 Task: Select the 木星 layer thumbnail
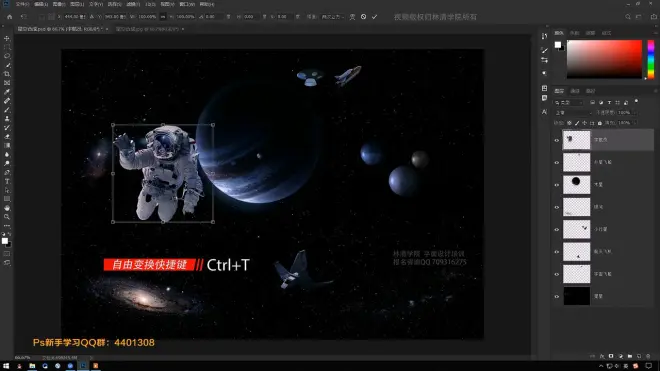(577, 185)
